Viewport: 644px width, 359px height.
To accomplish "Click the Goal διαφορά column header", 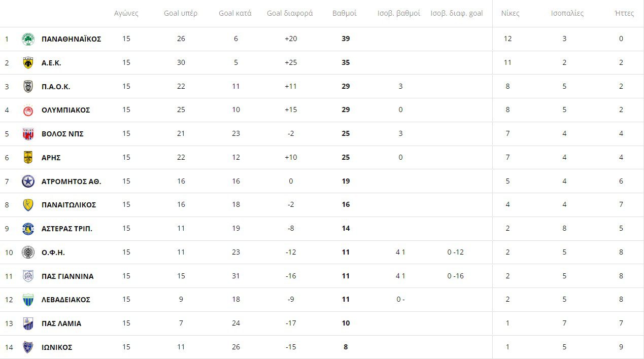I will coord(290,13).
